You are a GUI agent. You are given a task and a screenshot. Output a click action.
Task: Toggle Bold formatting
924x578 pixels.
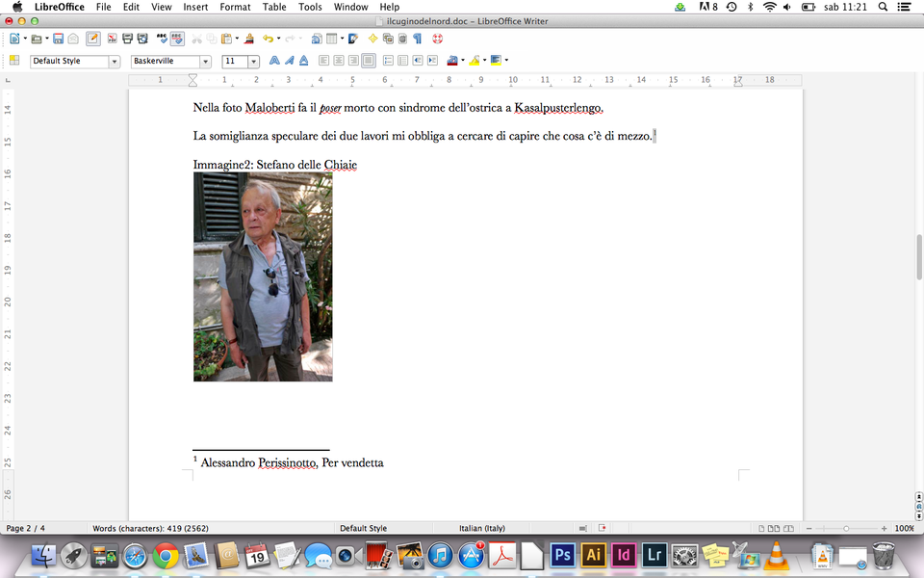tap(274, 61)
